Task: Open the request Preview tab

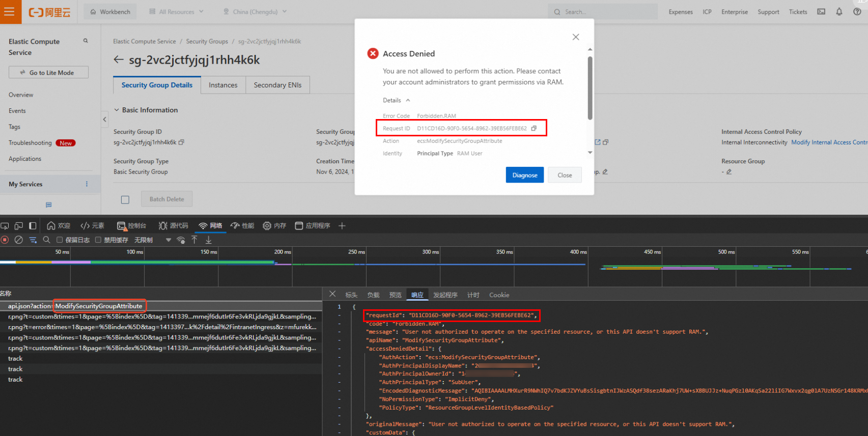Action: [x=396, y=295]
